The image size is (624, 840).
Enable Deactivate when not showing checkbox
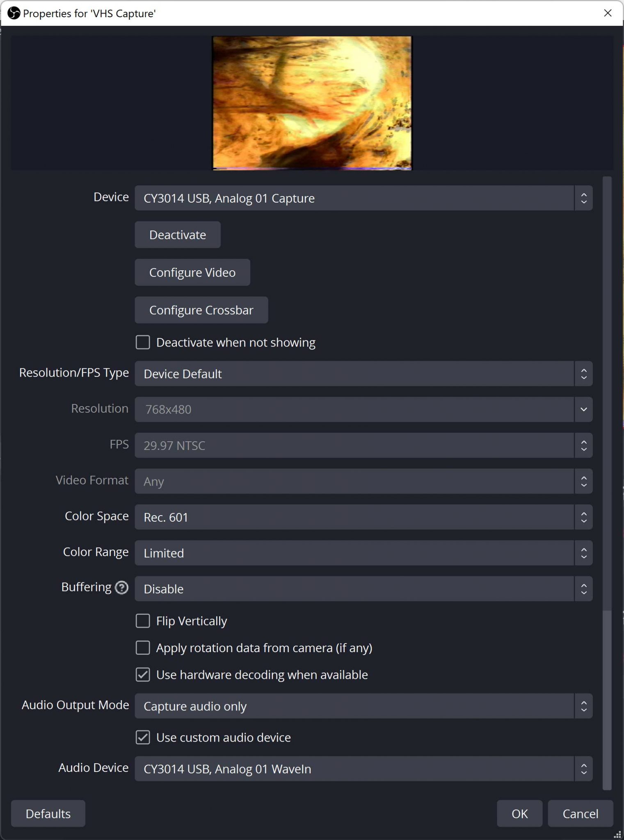[x=143, y=342]
